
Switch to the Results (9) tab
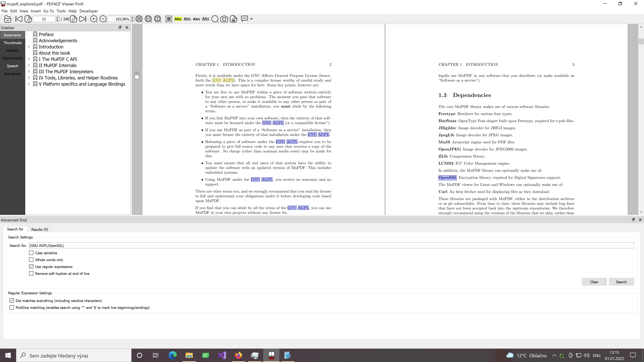coord(40,229)
